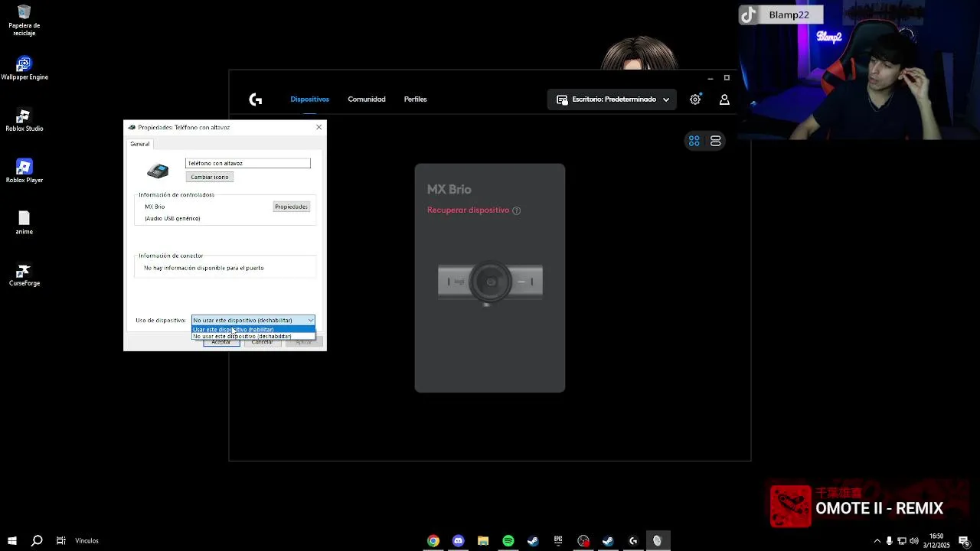Click the taskbar clock showing 16:50
980x551 pixels.
936,541
